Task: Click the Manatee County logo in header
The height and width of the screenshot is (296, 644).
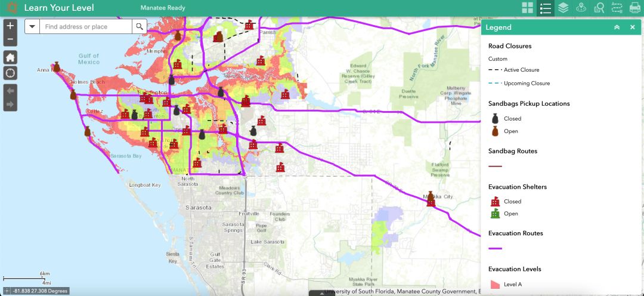Action: tap(11, 7)
